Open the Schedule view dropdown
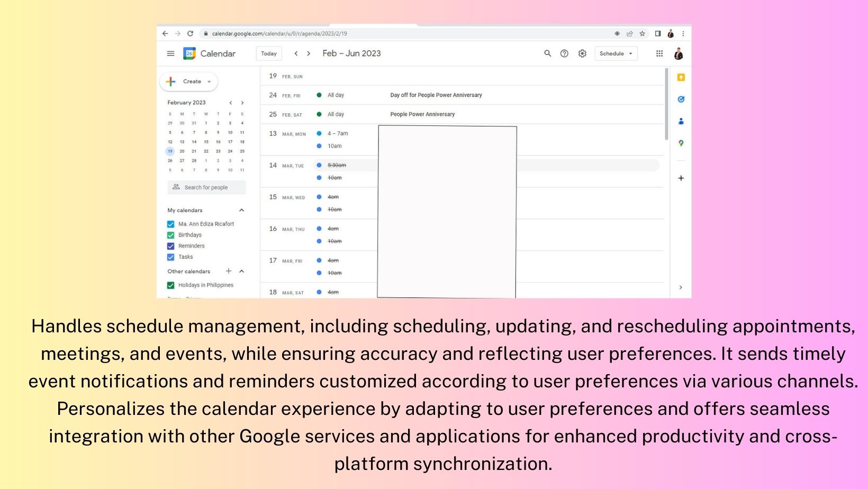 (616, 53)
